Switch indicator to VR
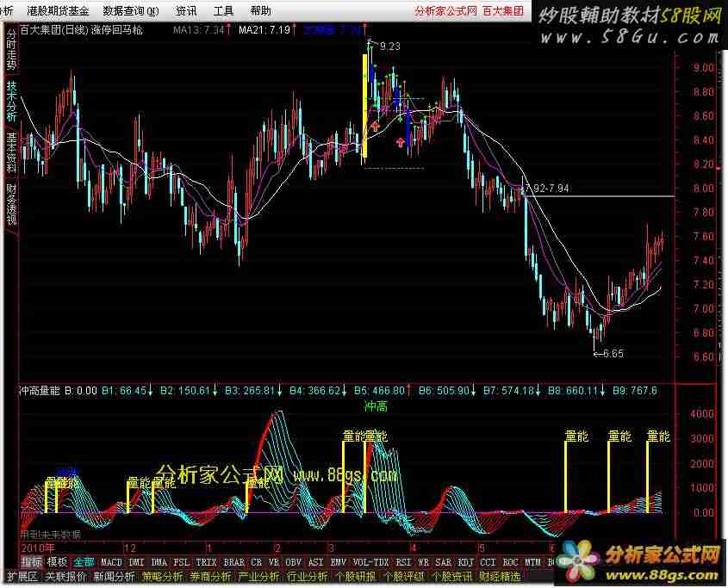 click(x=274, y=562)
